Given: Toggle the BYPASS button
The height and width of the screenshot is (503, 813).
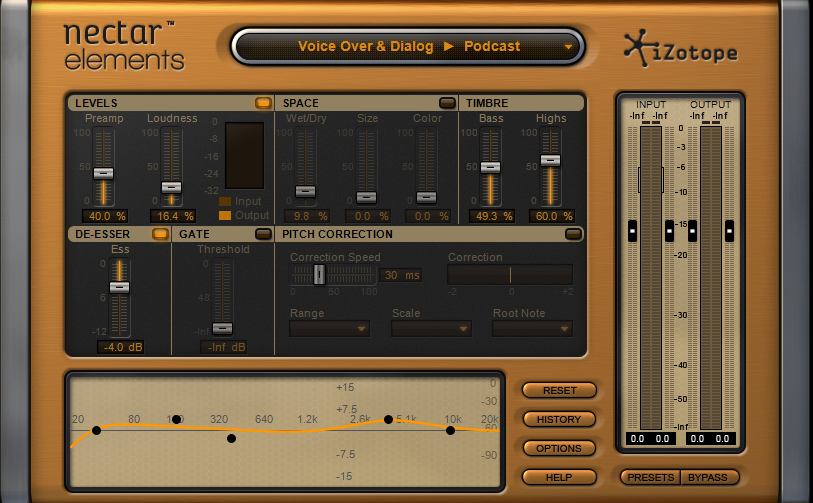Looking at the screenshot, I should click(x=709, y=477).
